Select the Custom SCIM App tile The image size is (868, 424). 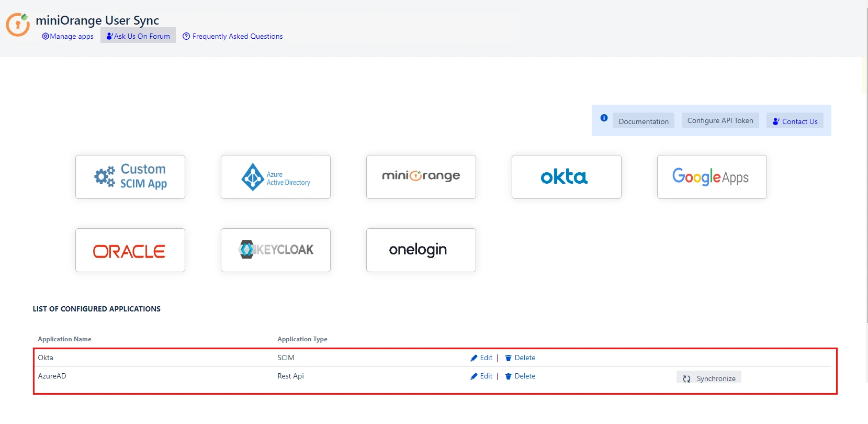click(130, 177)
